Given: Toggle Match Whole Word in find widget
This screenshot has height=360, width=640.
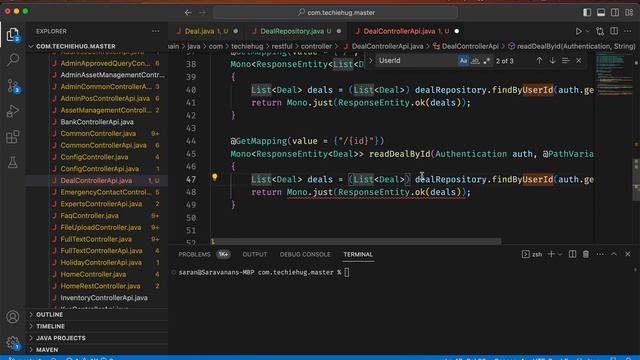Looking at the screenshot, I should point(475,61).
